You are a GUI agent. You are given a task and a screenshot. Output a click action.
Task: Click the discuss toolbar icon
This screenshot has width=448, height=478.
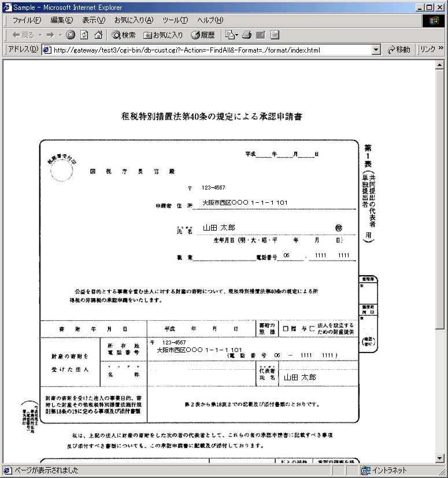point(275,35)
